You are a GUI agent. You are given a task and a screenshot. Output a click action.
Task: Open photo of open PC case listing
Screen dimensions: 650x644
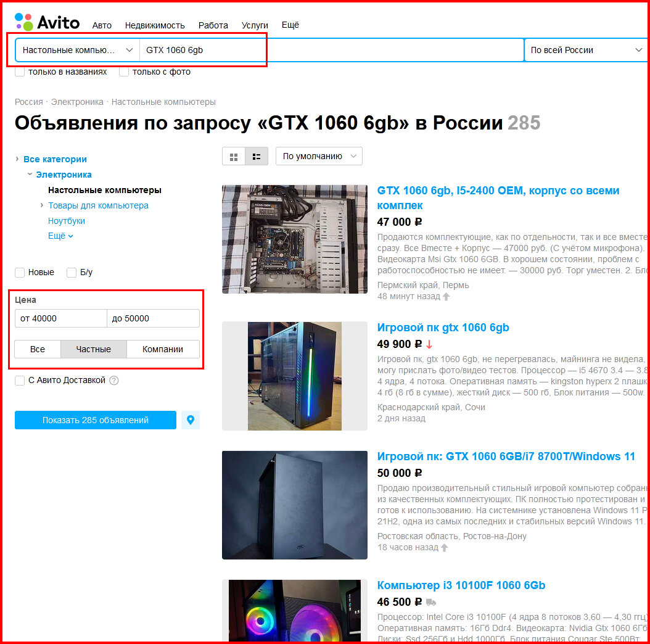pyautogui.click(x=295, y=239)
